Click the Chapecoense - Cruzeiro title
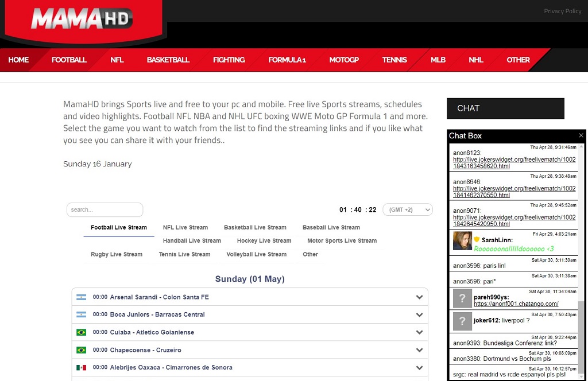This screenshot has width=588, height=381. (x=145, y=350)
